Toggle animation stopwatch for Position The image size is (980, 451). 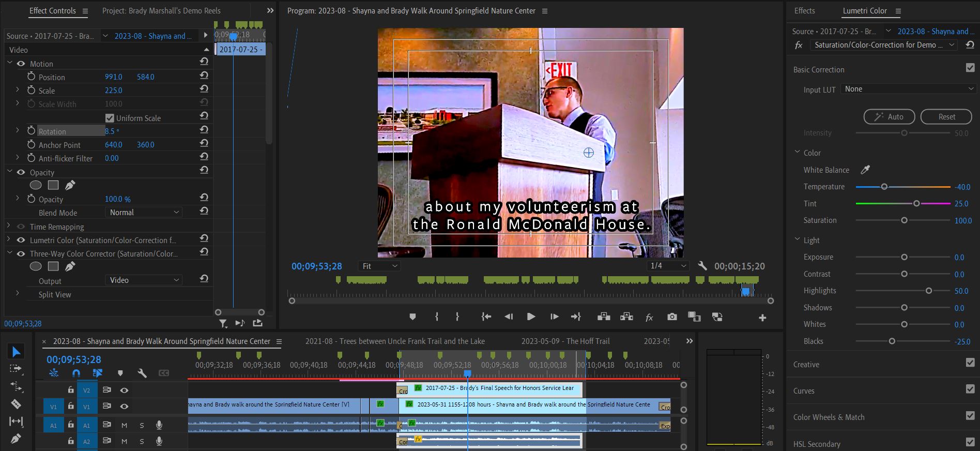[32, 77]
